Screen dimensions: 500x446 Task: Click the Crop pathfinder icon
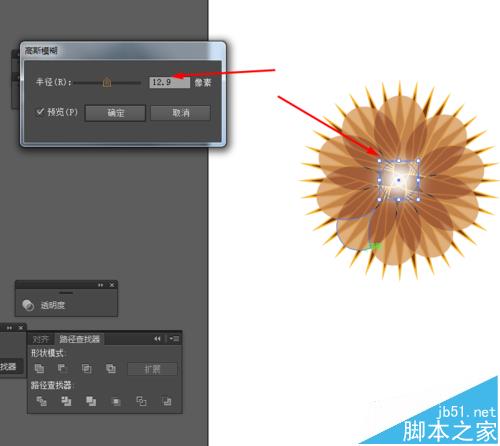tap(116, 401)
